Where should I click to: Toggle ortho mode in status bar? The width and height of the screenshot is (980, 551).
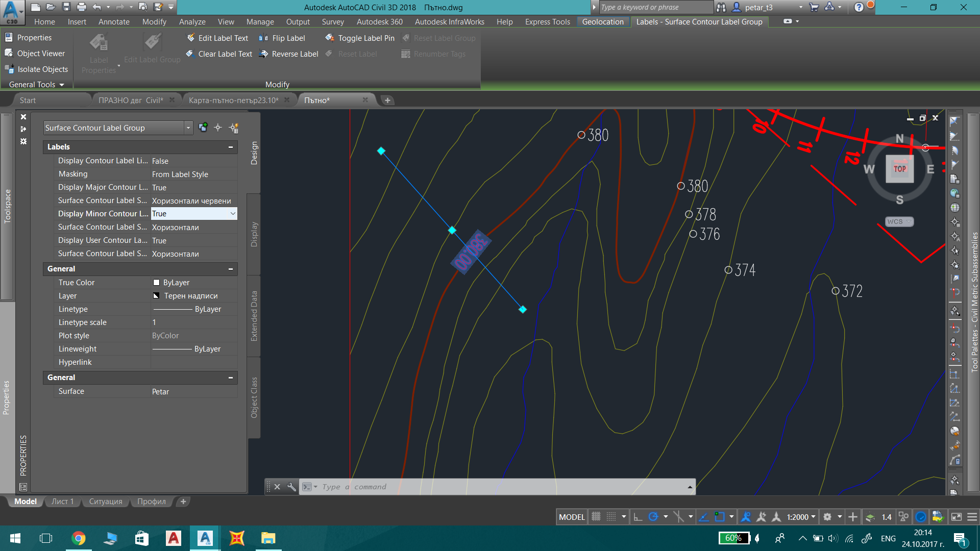638,517
